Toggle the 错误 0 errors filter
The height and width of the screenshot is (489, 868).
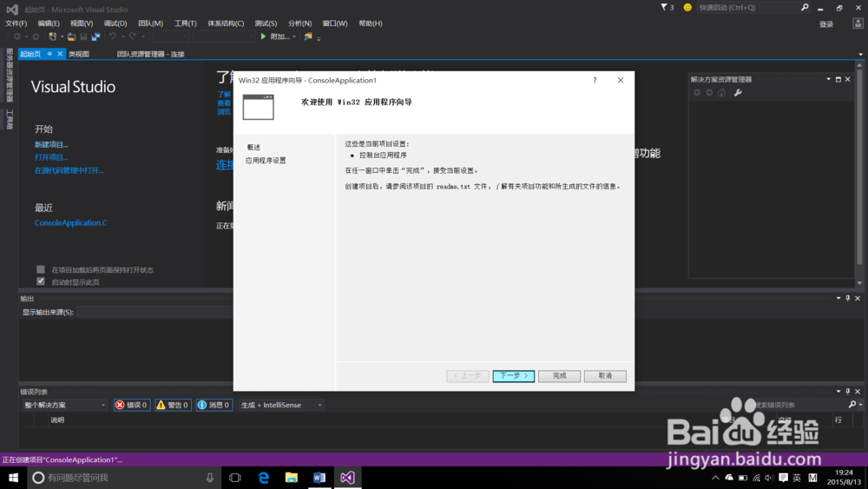132,405
